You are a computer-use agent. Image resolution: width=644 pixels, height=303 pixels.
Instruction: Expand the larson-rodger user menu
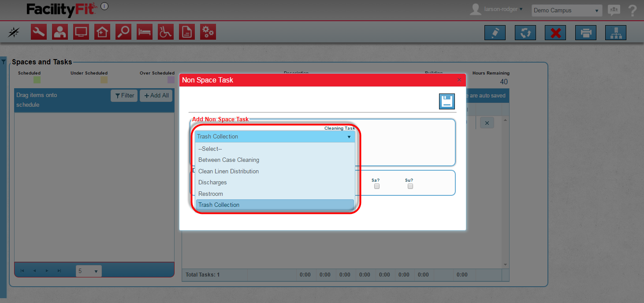(503, 9)
